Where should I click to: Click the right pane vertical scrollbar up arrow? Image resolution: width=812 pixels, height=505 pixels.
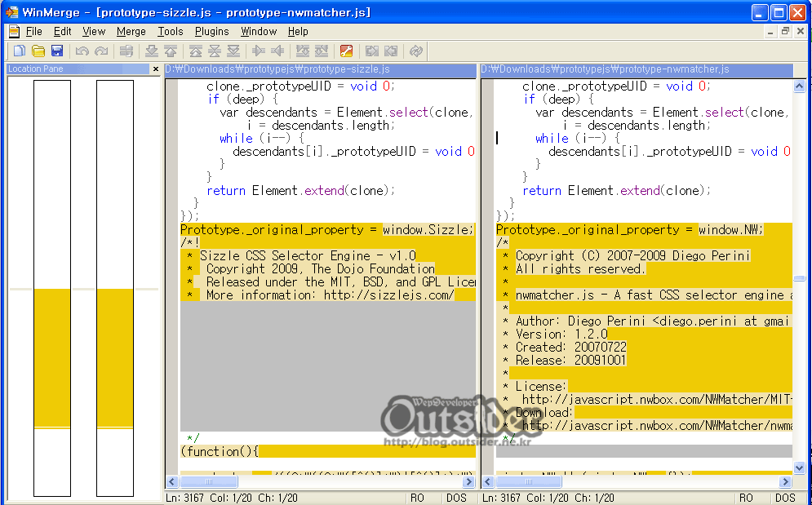pos(799,86)
